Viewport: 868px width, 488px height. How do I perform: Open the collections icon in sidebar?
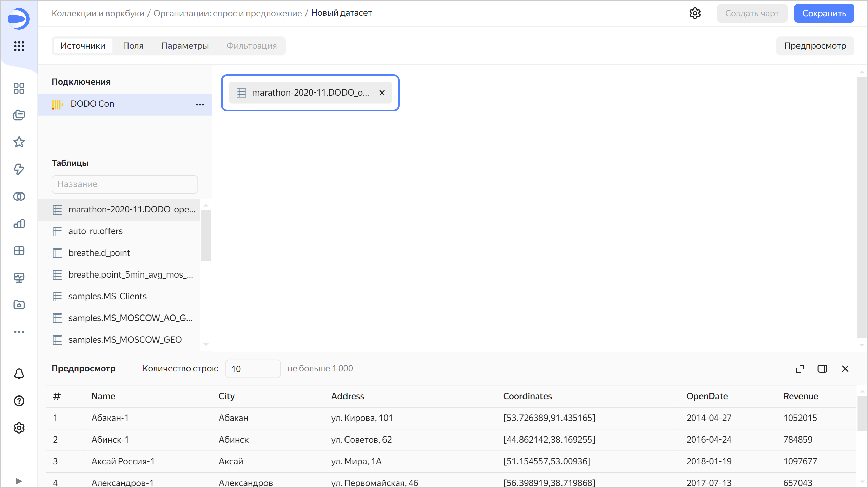pos(19,115)
